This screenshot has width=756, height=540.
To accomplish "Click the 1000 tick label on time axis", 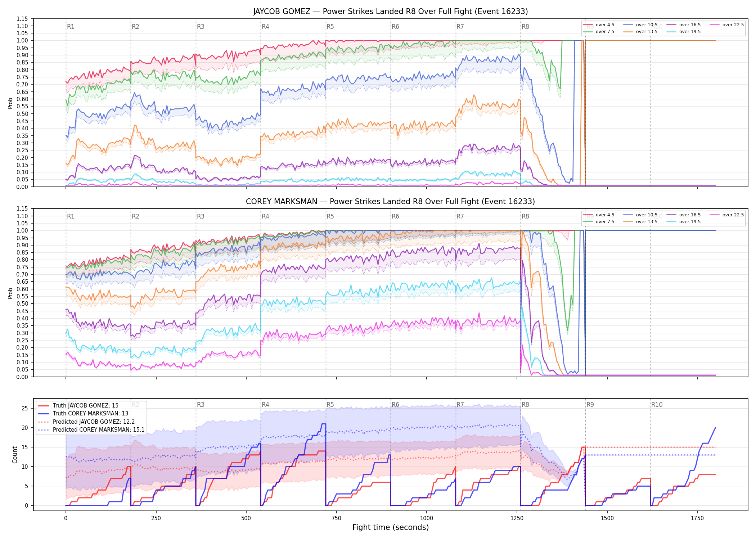I will (427, 518).
